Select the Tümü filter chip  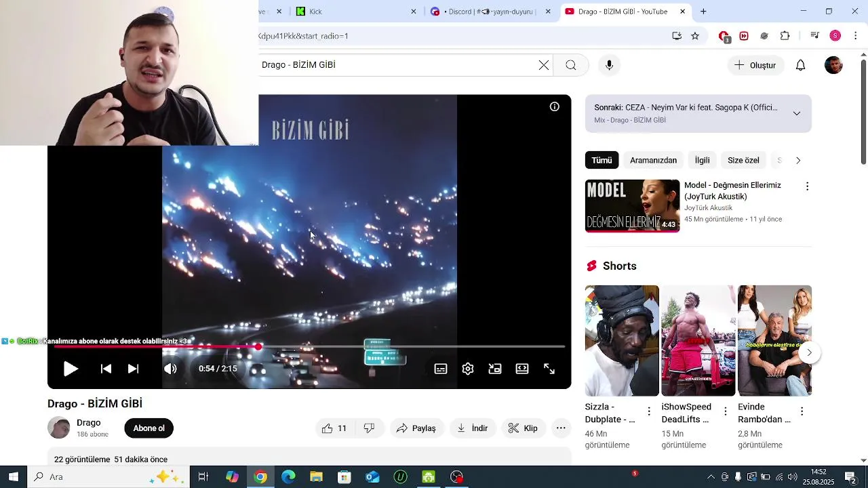coord(601,161)
